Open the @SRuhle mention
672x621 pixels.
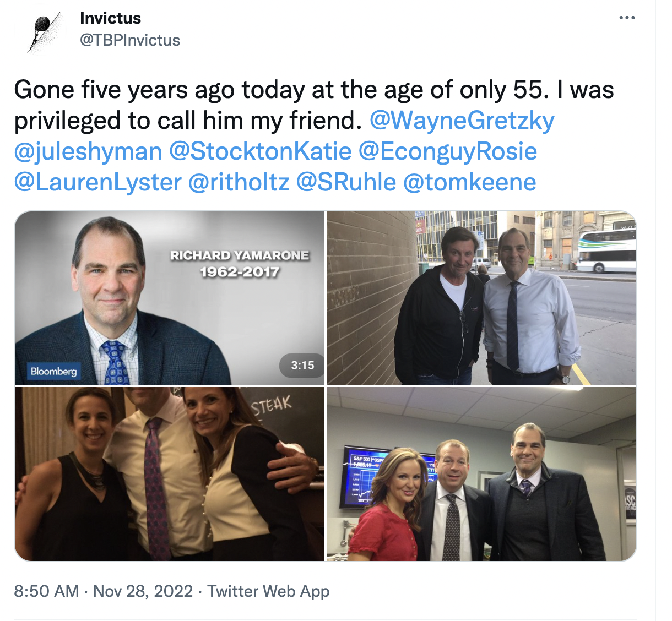click(x=346, y=182)
